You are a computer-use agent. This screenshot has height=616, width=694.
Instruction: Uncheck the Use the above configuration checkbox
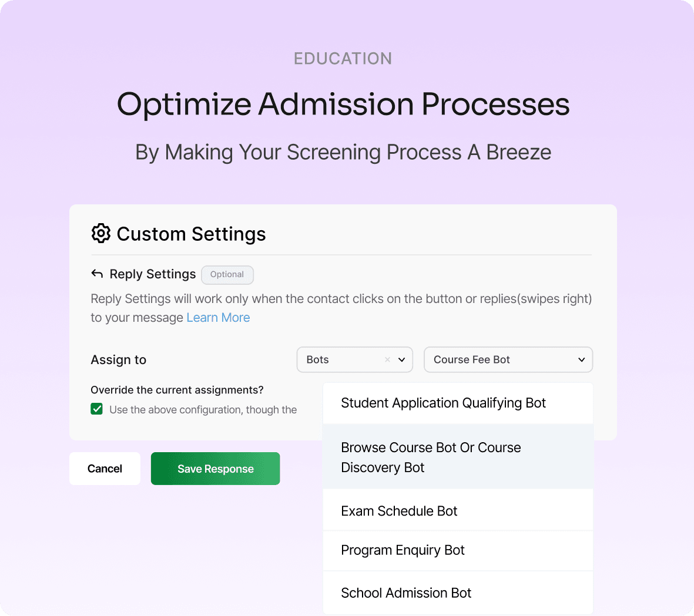[x=96, y=408]
